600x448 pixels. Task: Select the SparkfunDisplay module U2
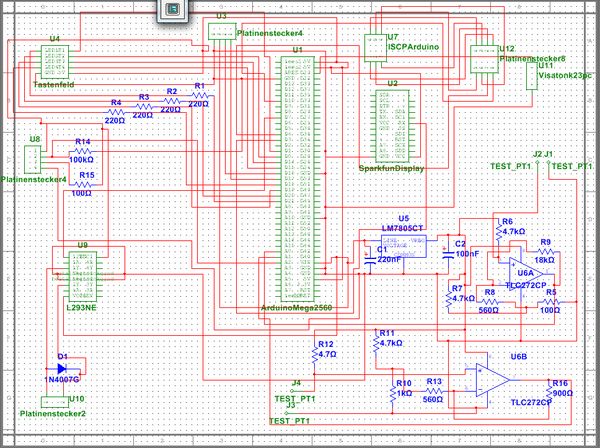391,125
